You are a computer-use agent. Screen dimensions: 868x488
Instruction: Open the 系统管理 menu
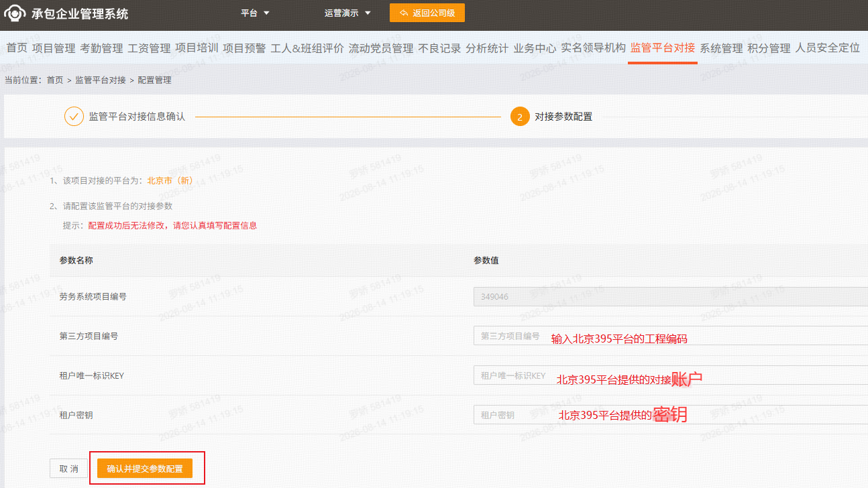click(721, 48)
